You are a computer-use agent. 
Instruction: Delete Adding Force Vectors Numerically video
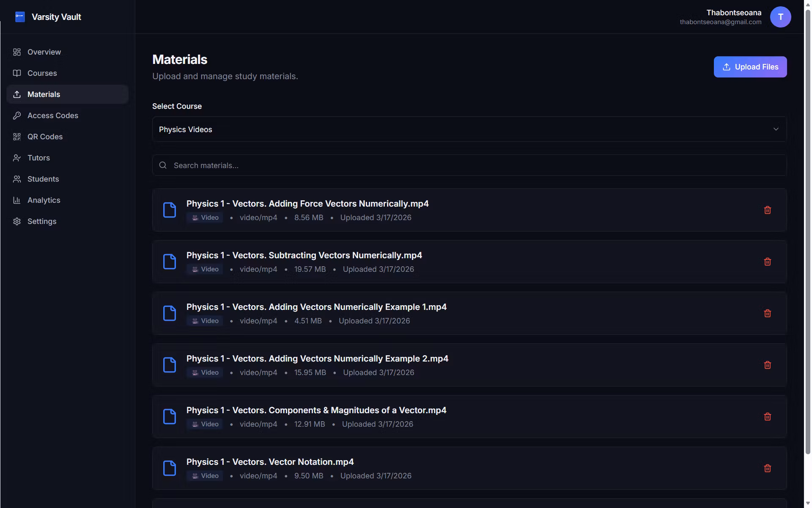[x=768, y=210]
